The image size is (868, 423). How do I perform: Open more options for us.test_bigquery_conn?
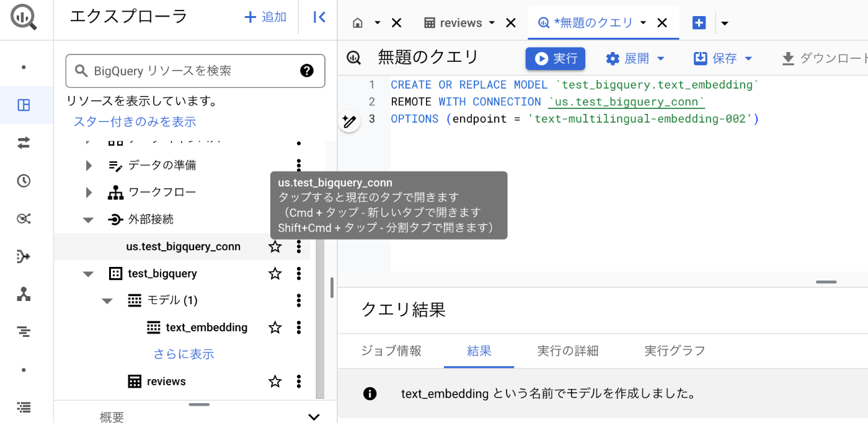click(x=299, y=246)
